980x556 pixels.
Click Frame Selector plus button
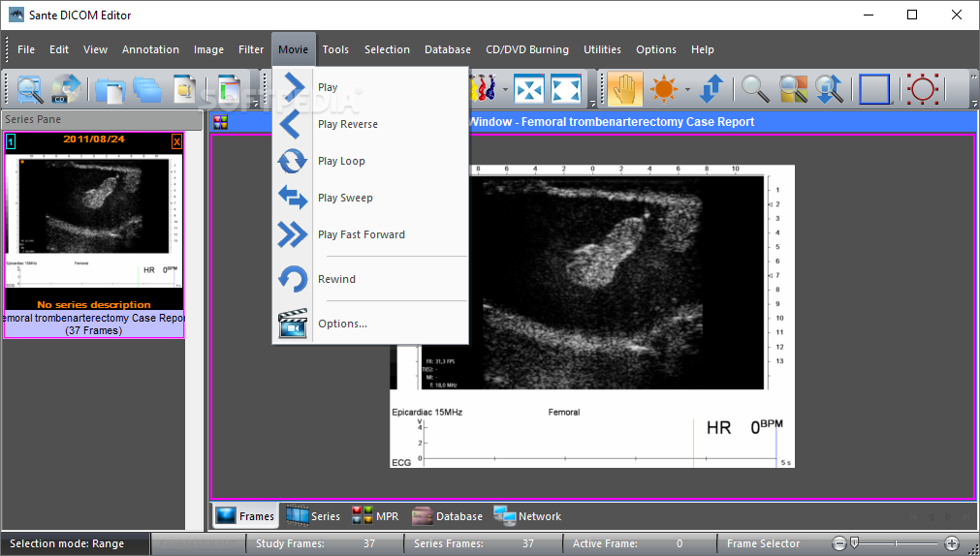[952, 543]
